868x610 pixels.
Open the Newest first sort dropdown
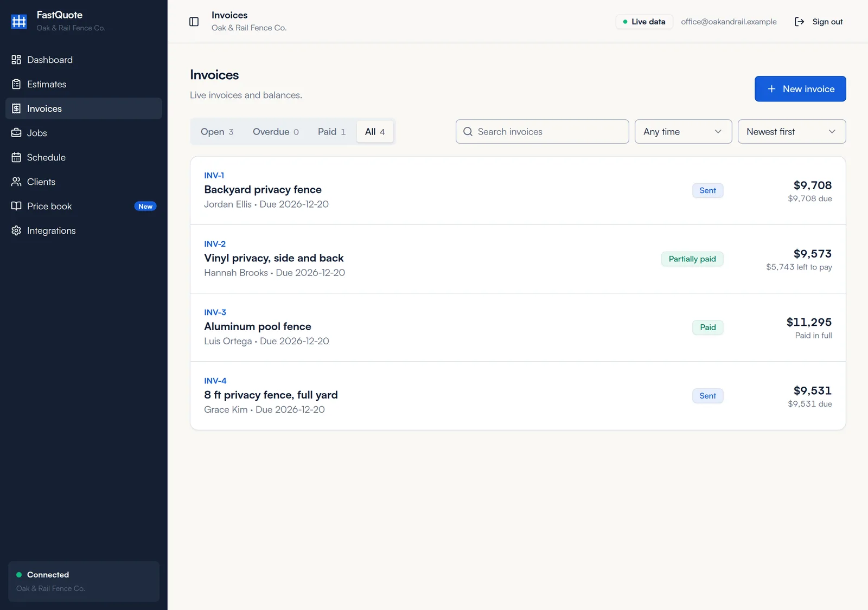coord(792,132)
